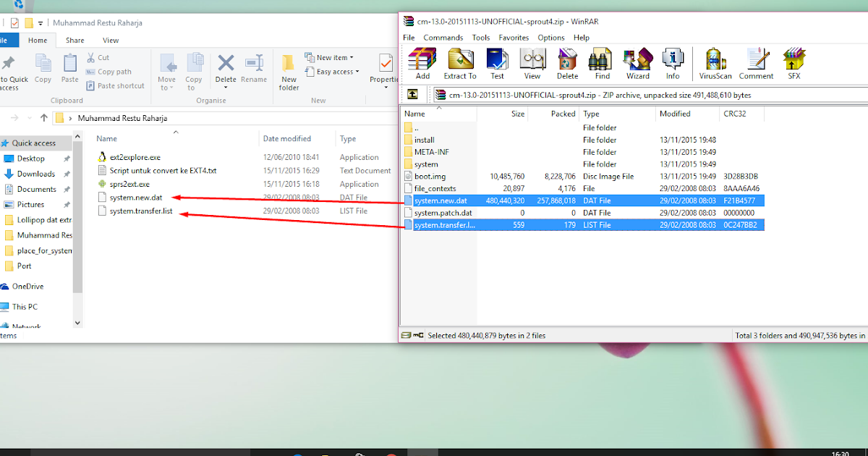868x456 pixels.
Task: Open the Easy access dropdown
Action: (332, 71)
